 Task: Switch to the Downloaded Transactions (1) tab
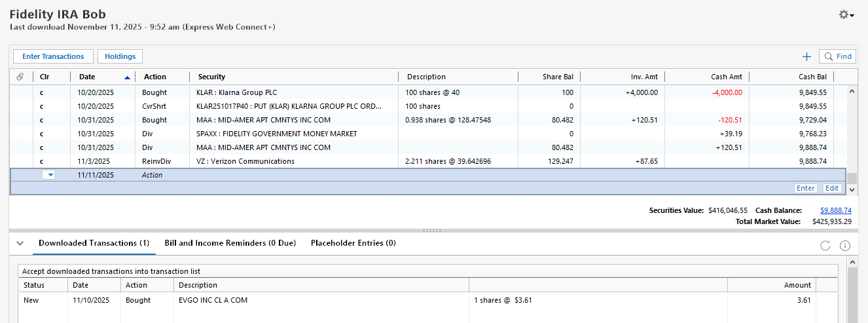click(94, 242)
